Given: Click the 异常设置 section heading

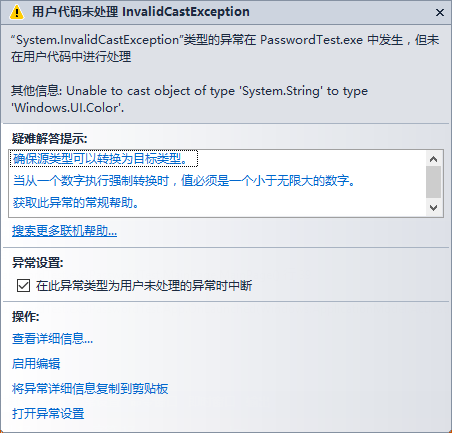Looking at the screenshot, I should (38, 263).
